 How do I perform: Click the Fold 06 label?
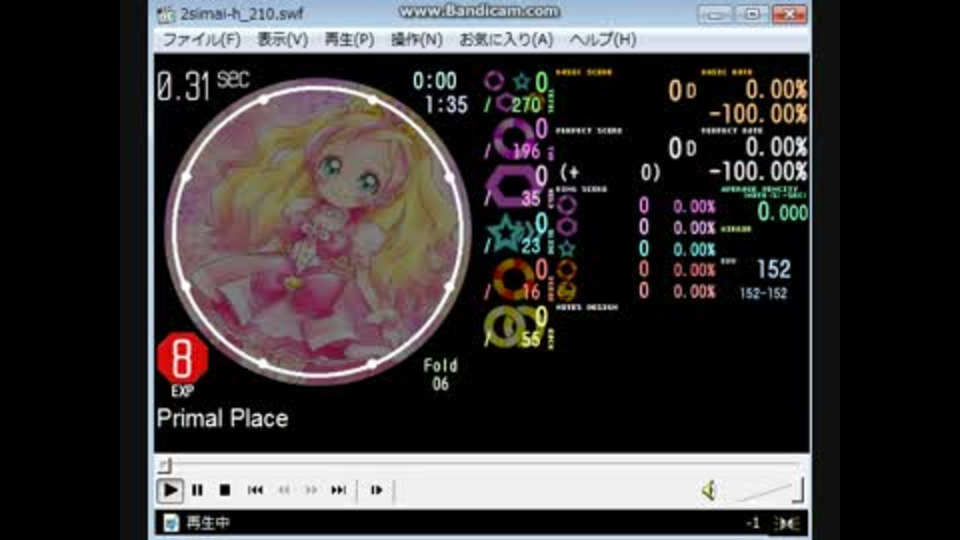(x=440, y=375)
